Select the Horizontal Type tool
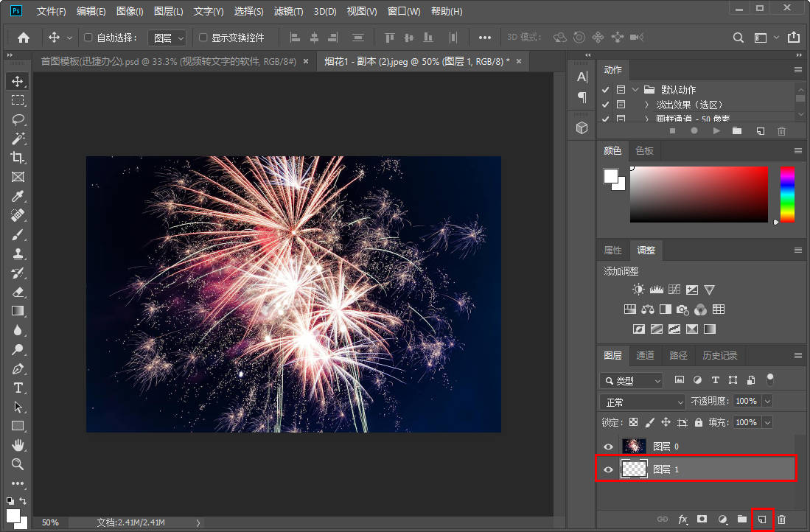Viewport: 810px width, 532px height. coord(18,388)
